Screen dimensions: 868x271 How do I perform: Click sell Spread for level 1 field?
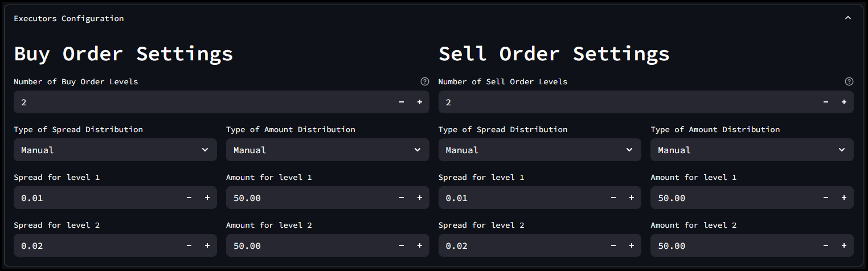(518, 198)
